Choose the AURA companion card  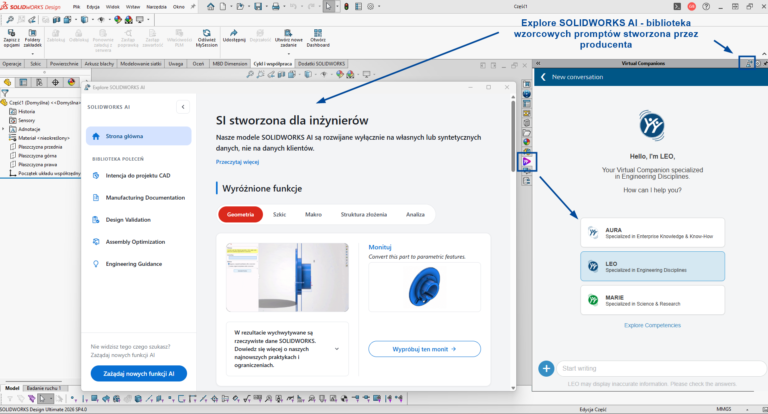(x=652, y=233)
